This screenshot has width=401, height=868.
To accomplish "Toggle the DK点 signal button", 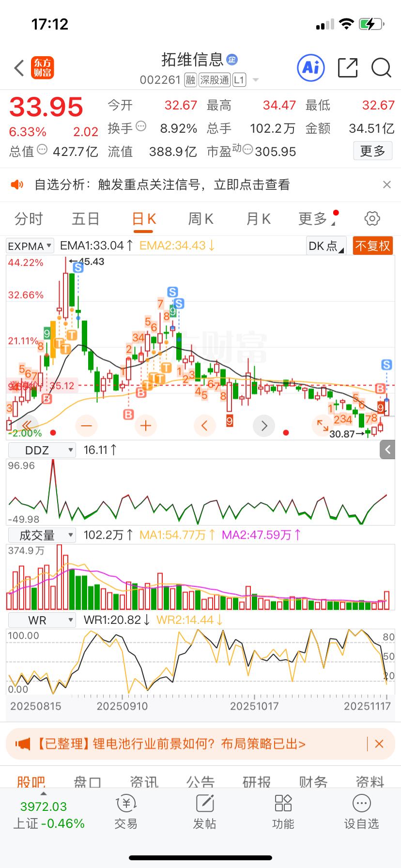I will click(326, 246).
